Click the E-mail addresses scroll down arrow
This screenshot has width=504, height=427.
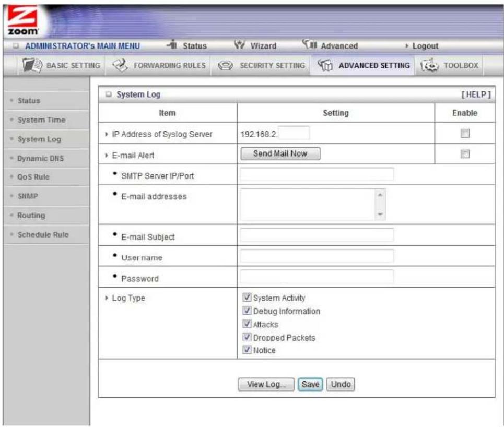380,214
